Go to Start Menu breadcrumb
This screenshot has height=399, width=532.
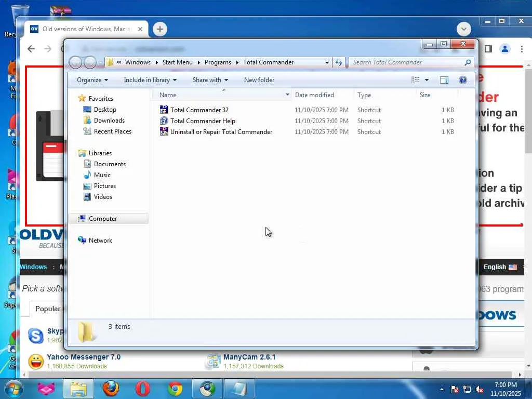(178, 62)
